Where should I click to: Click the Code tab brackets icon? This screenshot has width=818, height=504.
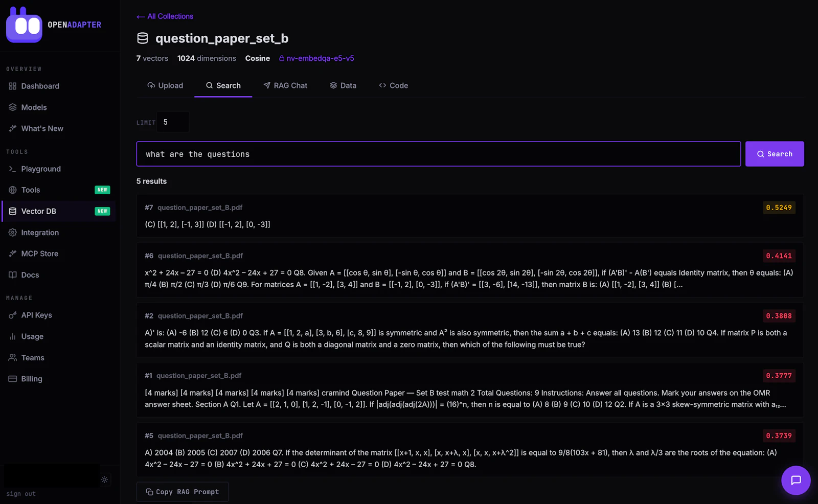point(382,85)
